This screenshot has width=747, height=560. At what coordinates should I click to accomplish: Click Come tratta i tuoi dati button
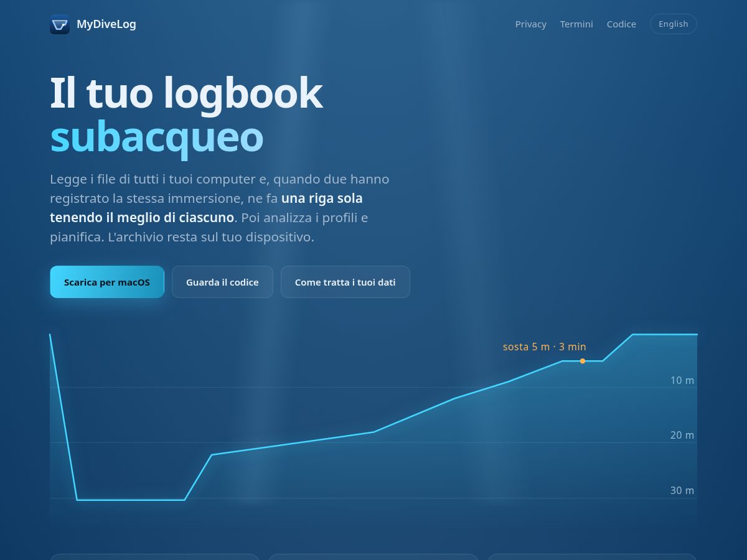pos(345,282)
